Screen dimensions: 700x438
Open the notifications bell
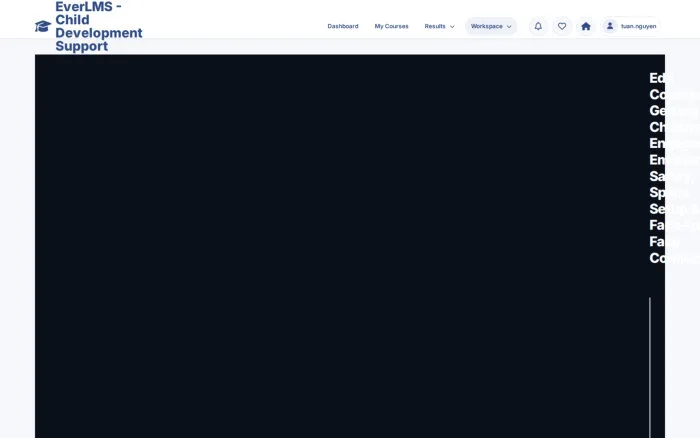[x=538, y=26]
